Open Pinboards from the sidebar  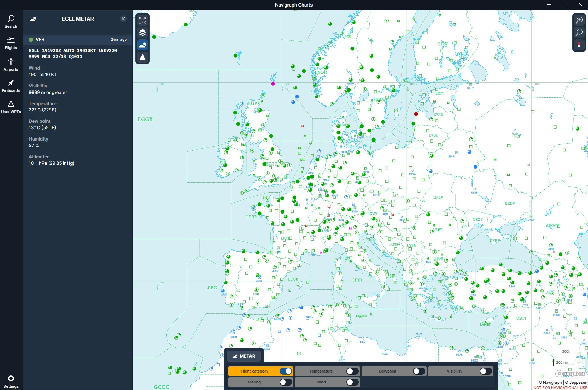11,86
